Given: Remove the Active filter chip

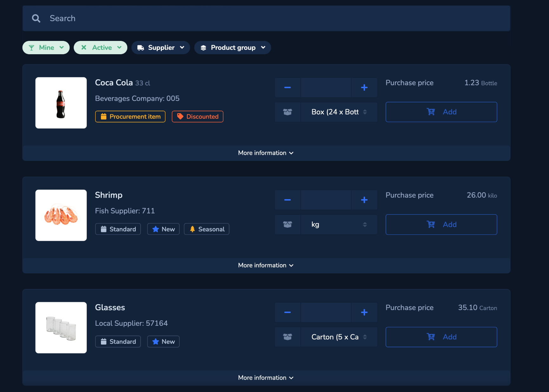Looking at the screenshot, I should click(x=84, y=48).
